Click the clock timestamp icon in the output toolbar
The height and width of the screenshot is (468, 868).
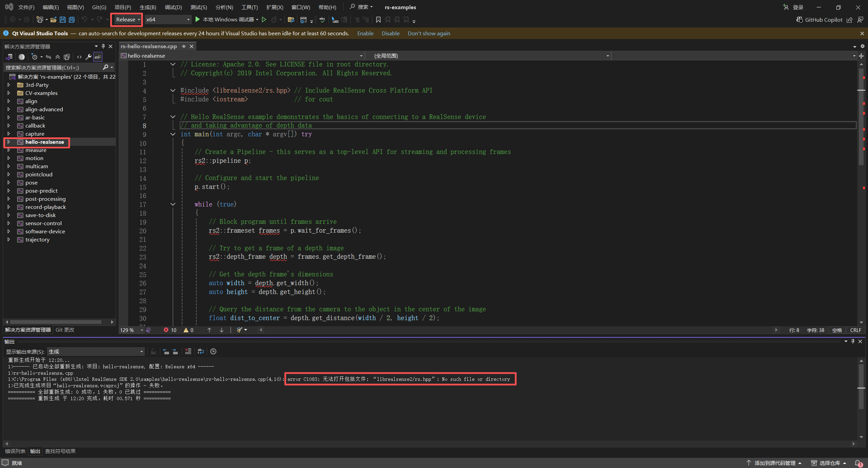[x=213, y=351]
